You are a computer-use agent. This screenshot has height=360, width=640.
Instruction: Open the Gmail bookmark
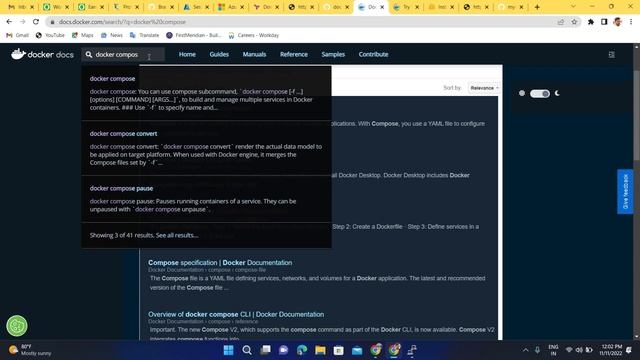point(18,35)
